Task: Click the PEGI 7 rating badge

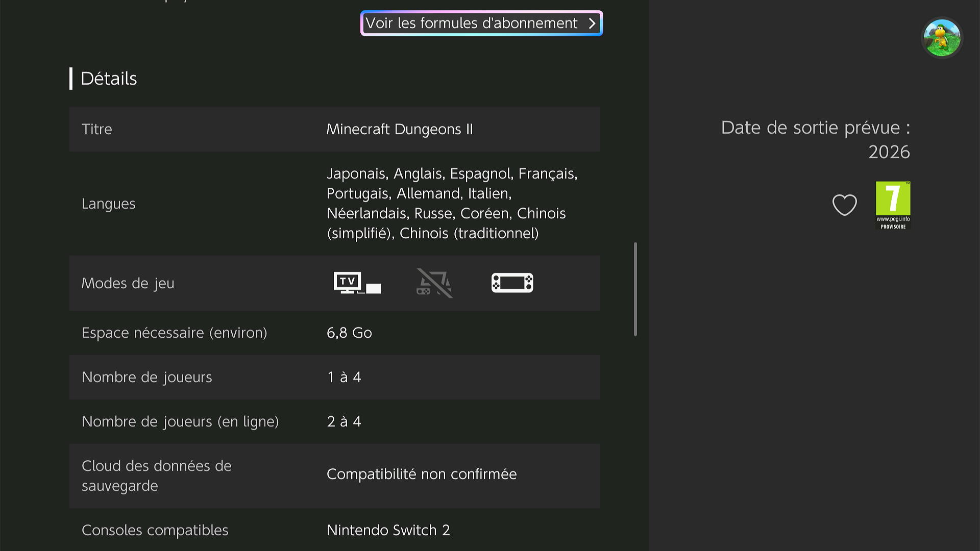Action: click(x=893, y=205)
